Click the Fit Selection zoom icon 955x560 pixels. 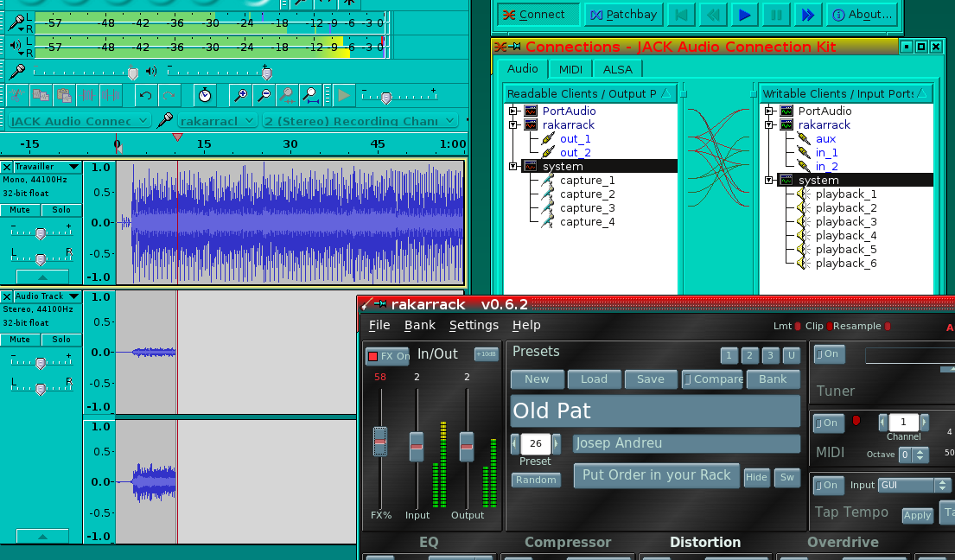(287, 96)
